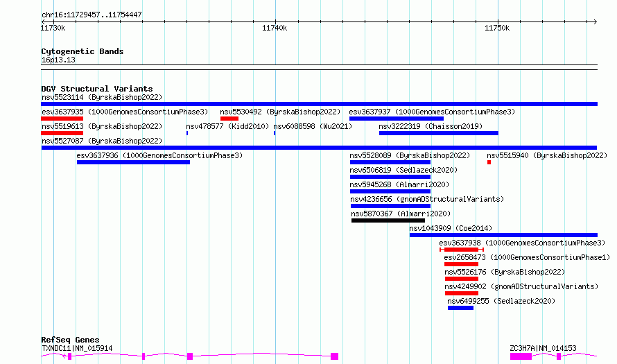Click the chr16:11729457..11754447 region label

tap(92, 15)
